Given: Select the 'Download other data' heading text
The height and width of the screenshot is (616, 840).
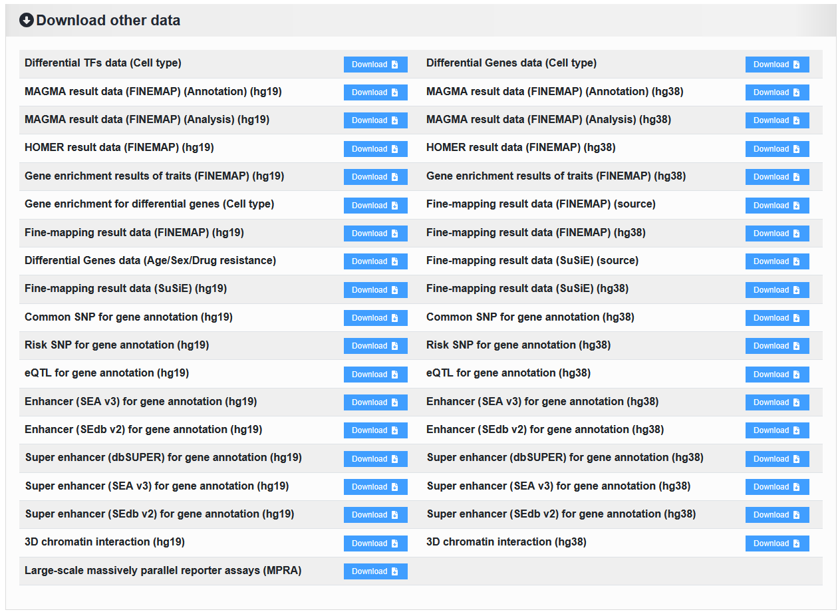Looking at the screenshot, I should [108, 21].
